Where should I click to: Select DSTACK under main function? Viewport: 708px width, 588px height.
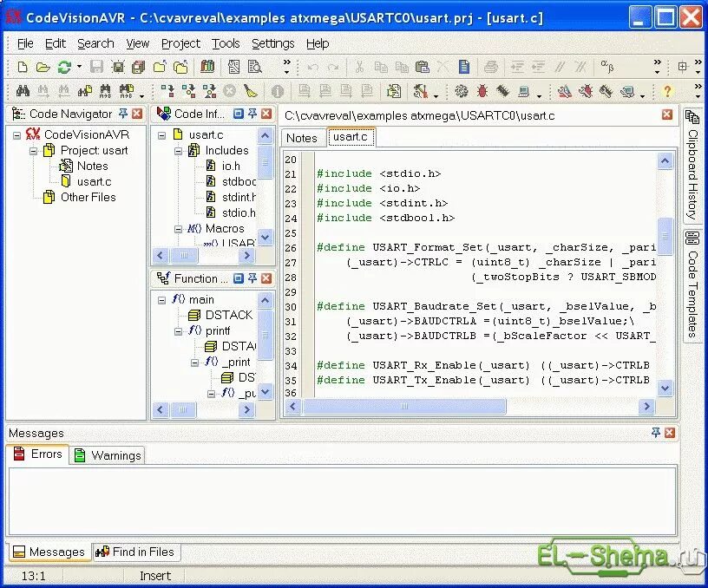coord(229,315)
